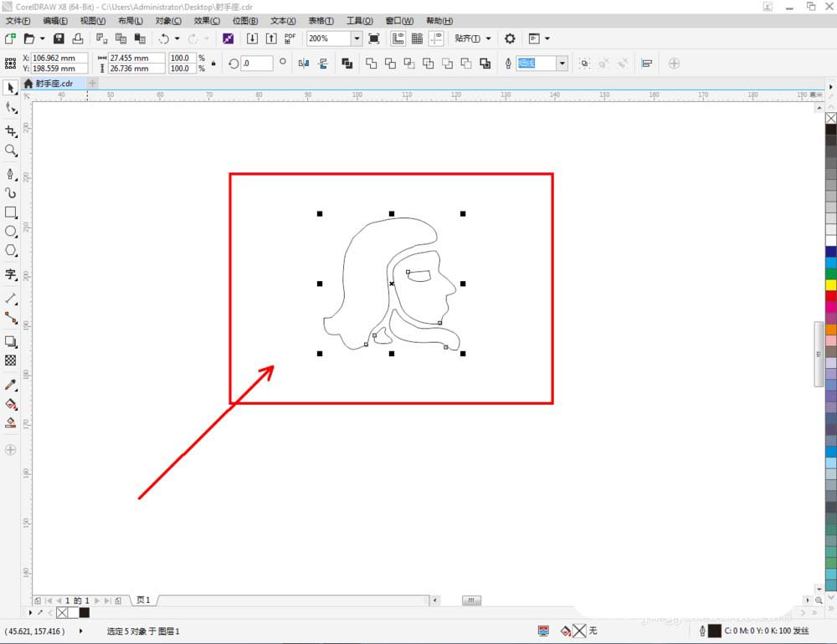Select the Connector line tool
The width and height of the screenshot is (837, 644).
pos(10,318)
